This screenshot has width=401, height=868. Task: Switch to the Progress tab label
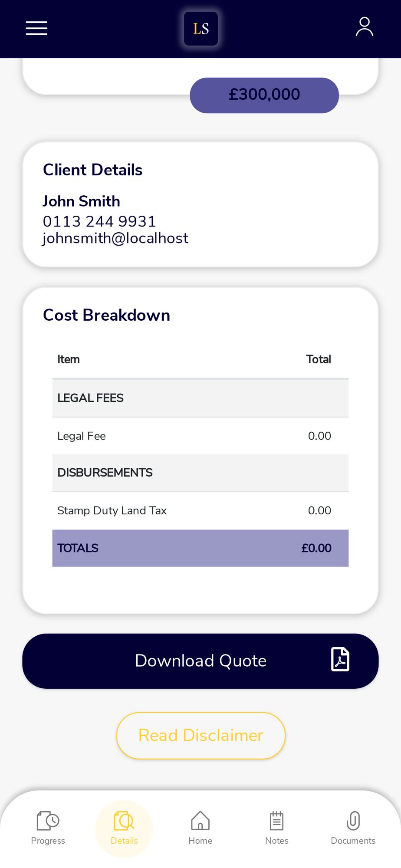tap(48, 841)
